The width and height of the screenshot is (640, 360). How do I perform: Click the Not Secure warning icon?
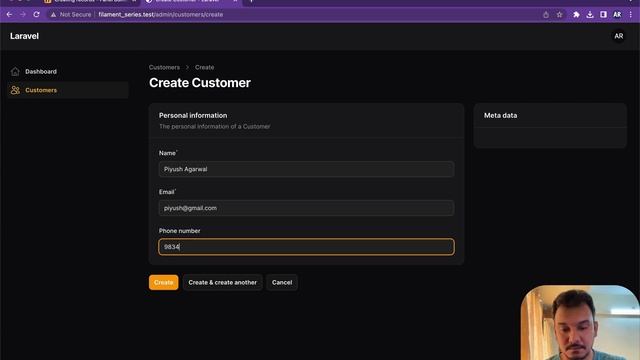point(53,14)
